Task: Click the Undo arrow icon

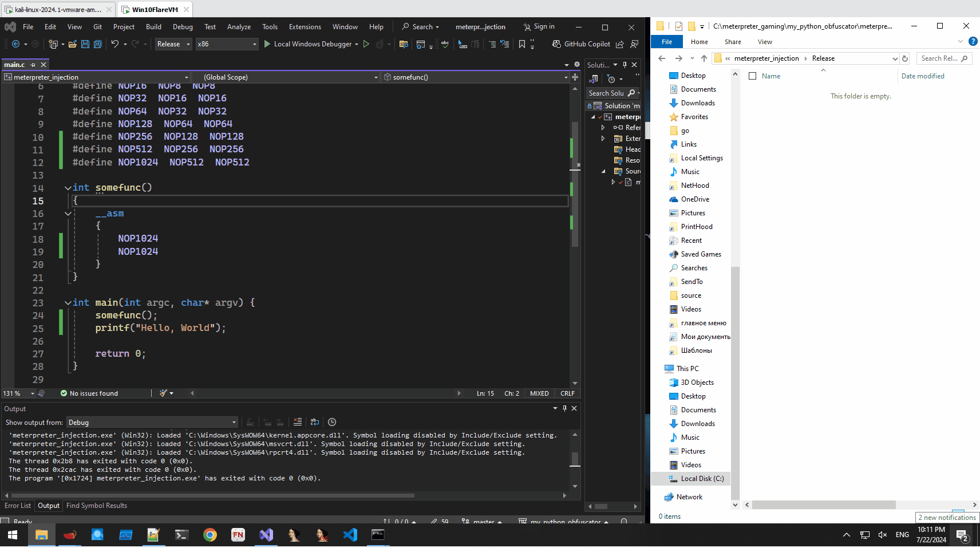Action: pyautogui.click(x=115, y=44)
